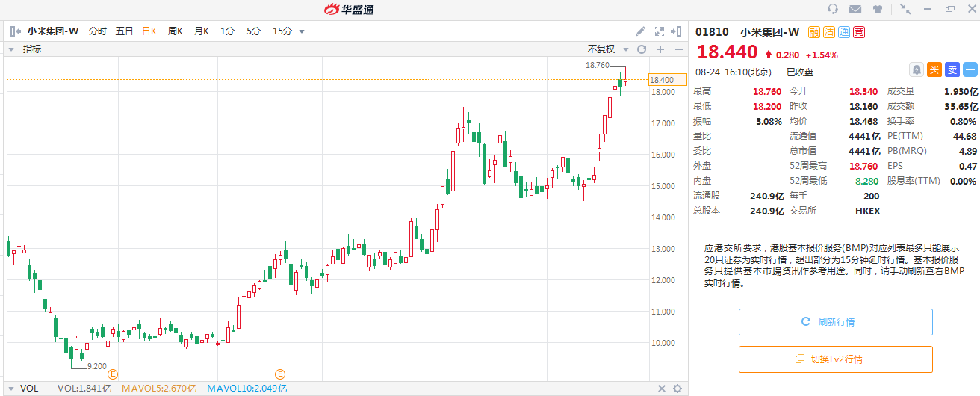980x396 pixels.
Task: Select the 日K daily candlestick tab
Action: point(149,31)
